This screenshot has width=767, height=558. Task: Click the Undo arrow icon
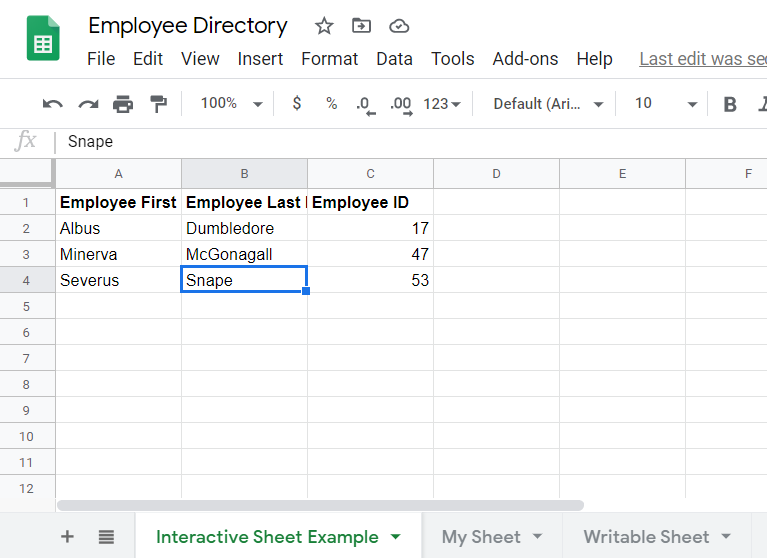[52, 104]
